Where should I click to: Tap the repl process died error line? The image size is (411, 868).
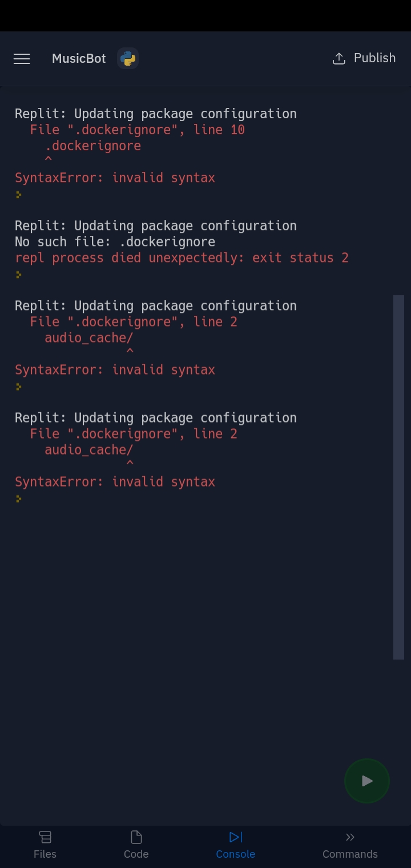[182, 258]
